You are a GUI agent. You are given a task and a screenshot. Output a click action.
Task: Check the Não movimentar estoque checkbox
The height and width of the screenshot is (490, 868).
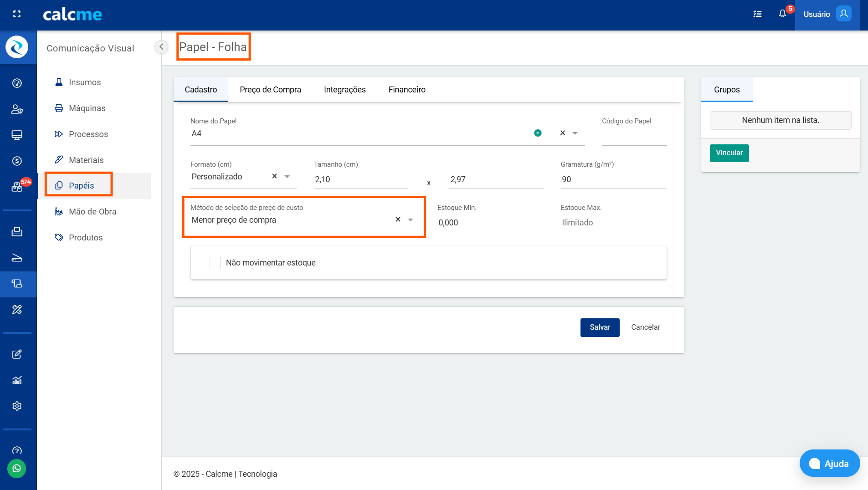click(215, 263)
